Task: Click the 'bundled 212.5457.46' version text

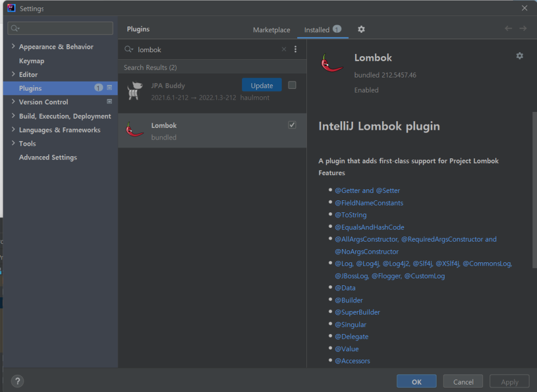Action: (385, 75)
